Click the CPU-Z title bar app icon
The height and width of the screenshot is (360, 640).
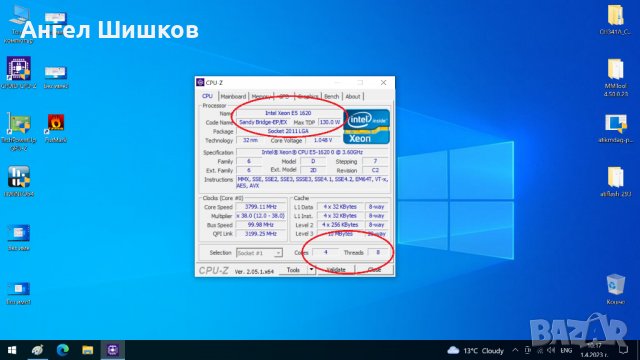click(x=200, y=82)
